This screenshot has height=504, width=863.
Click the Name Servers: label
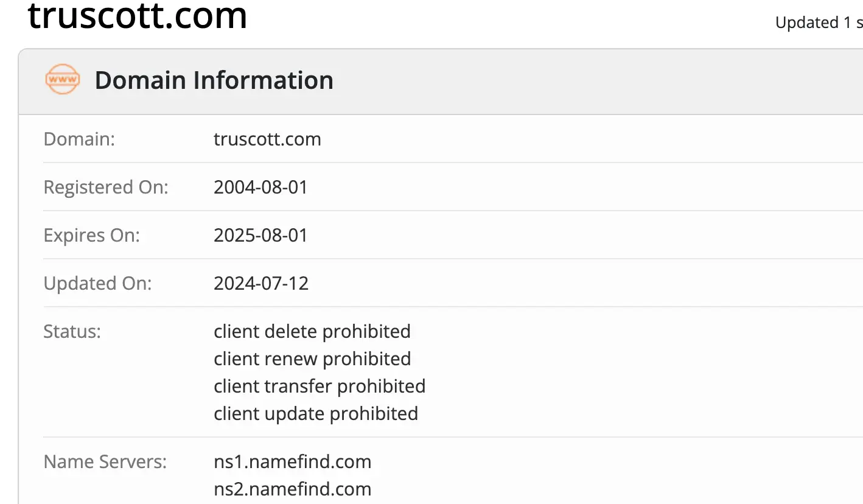tap(105, 461)
